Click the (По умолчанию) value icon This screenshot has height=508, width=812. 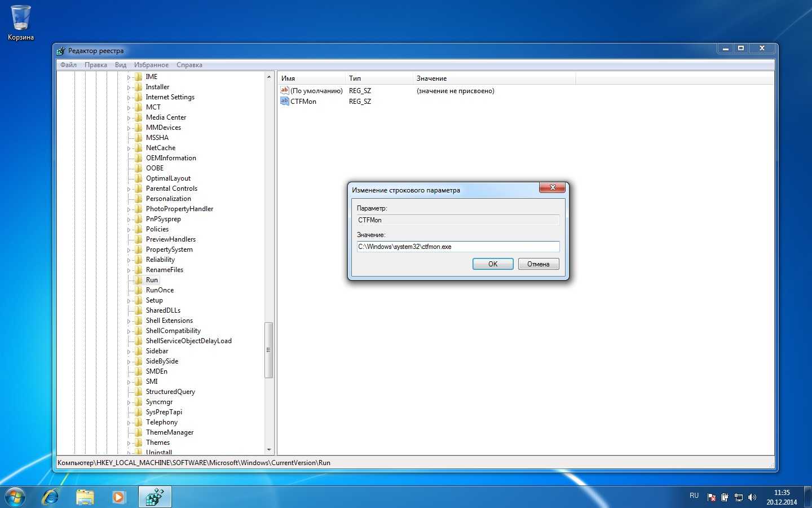click(285, 91)
